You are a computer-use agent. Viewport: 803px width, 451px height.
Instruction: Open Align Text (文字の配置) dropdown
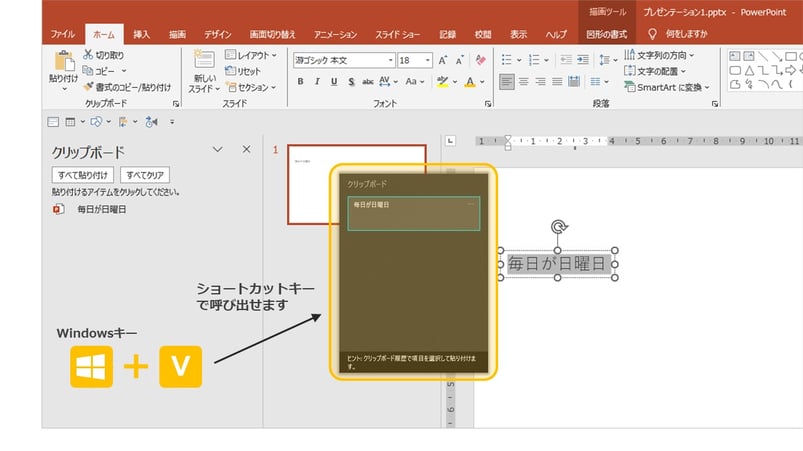tap(654, 71)
